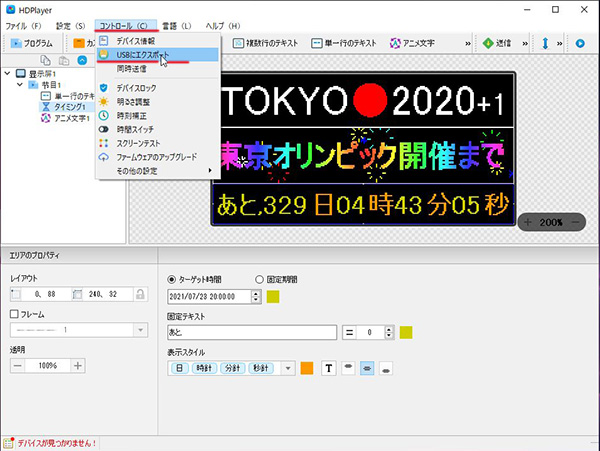Click the fixed text input field
Viewport: 600px width, 451px height.
tap(252, 332)
